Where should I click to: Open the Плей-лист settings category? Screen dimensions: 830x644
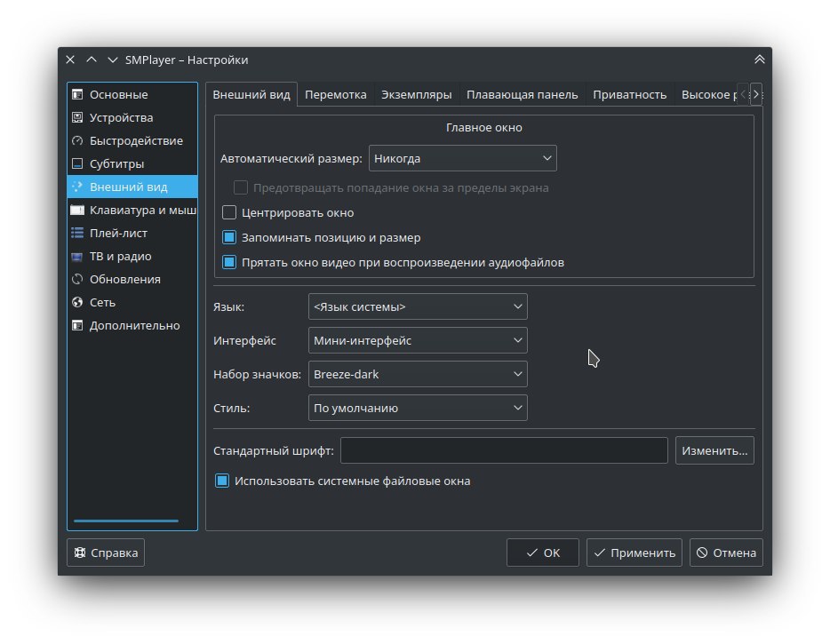(132, 233)
